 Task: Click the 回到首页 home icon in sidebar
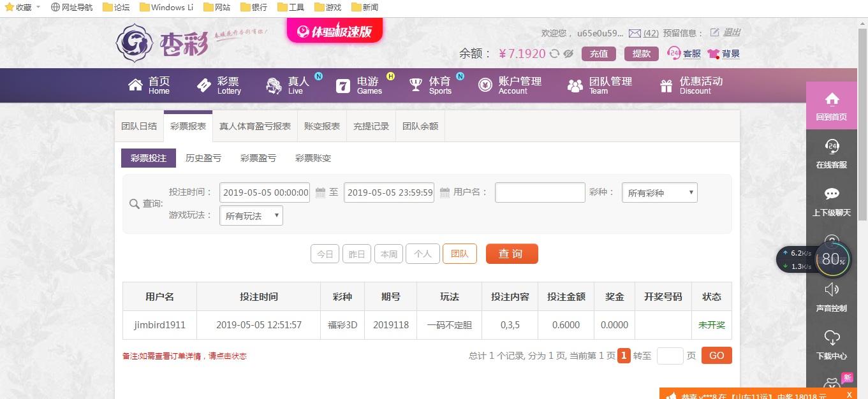[x=831, y=101]
